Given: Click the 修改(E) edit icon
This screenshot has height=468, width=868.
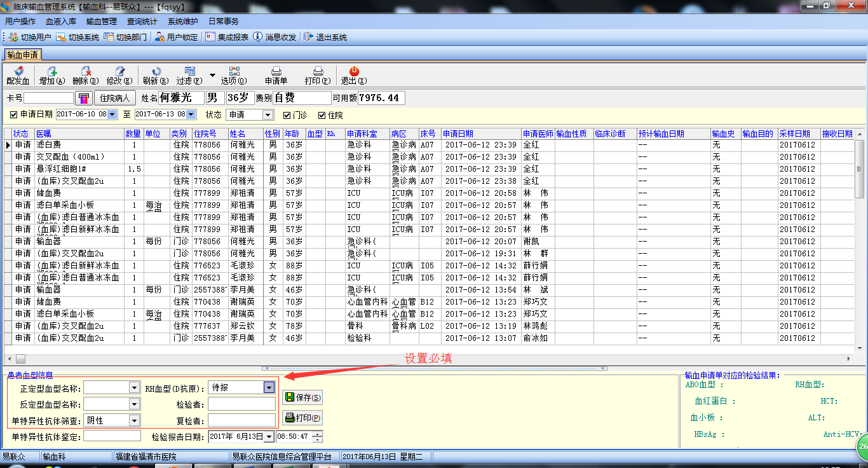Looking at the screenshot, I should 119,71.
